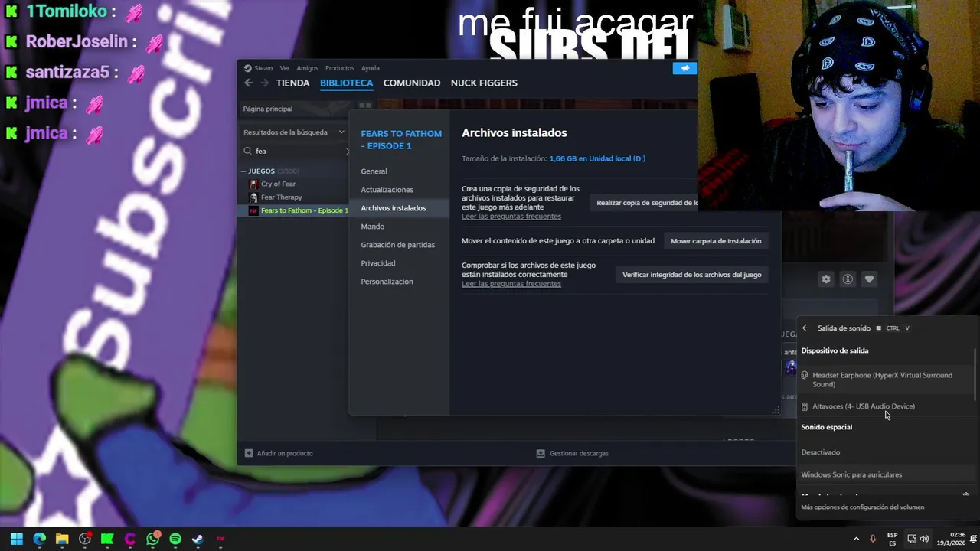Click Añadir un producto
The image size is (980, 551).
pos(279,453)
